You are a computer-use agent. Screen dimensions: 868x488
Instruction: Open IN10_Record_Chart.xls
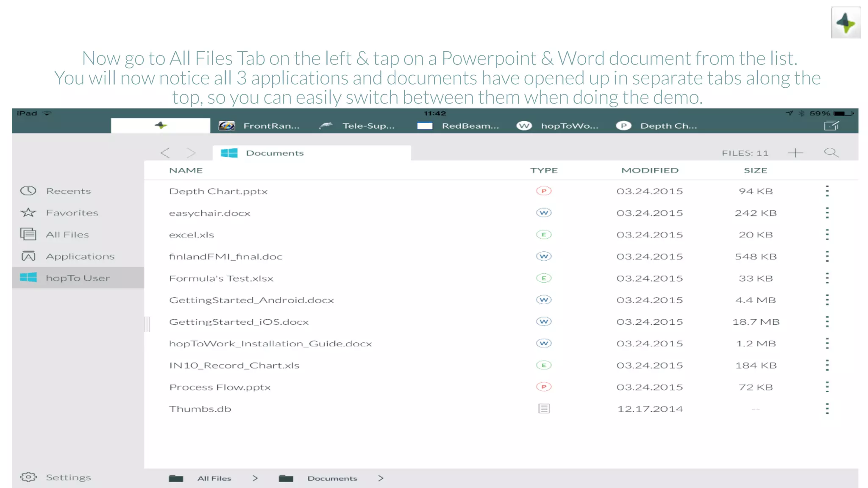coord(234,365)
